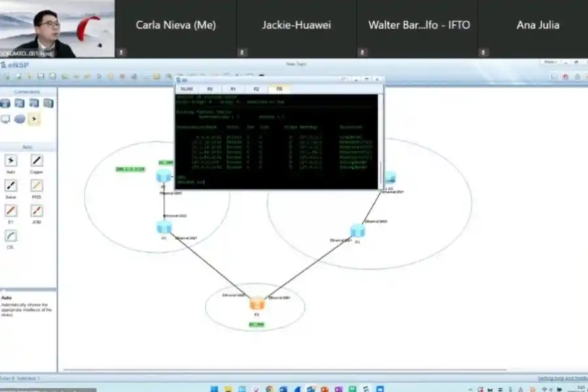Screen dimensions: 588x392
Task: Select the R5 terminal tab
Action: click(x=210, y=88)
